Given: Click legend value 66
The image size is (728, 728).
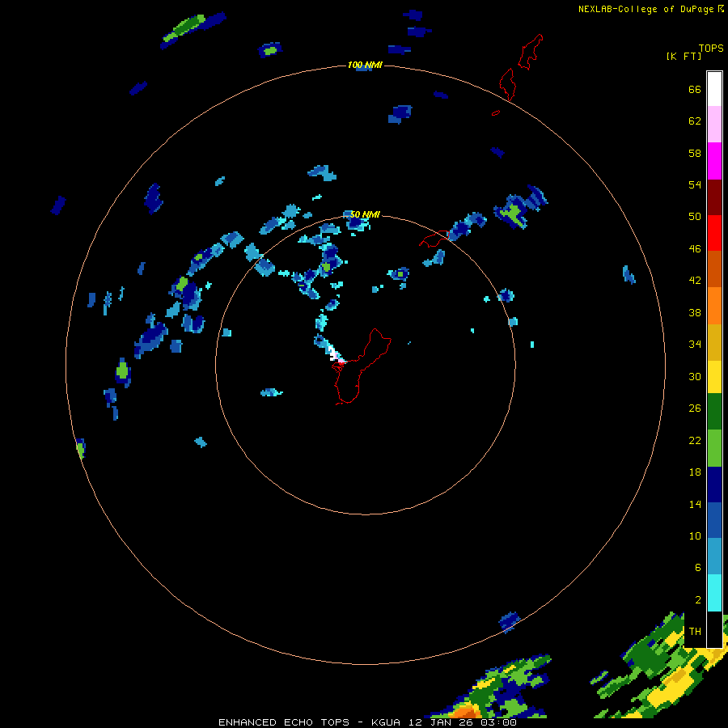Looking at the screenshot, I should [x=695, y=89].
